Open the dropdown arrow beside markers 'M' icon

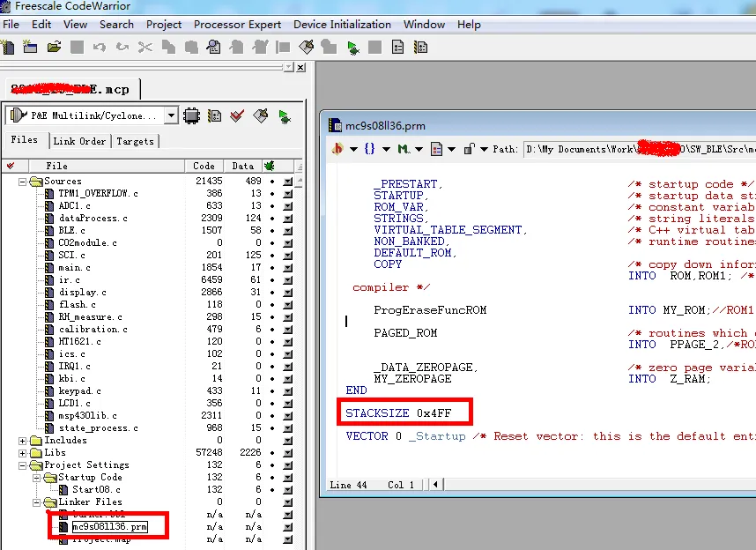pos(419,149)
